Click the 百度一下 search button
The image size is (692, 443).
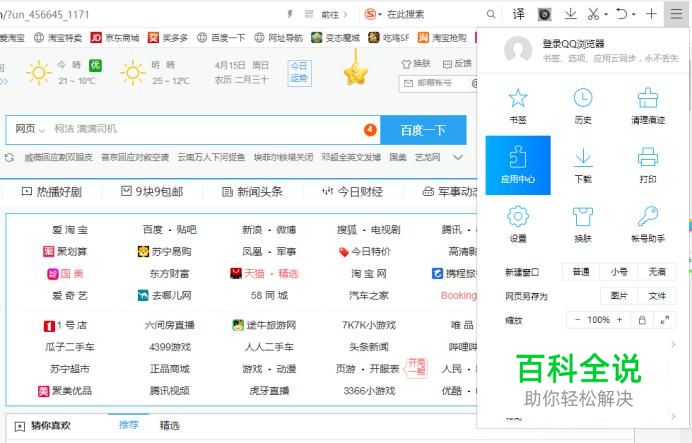[x=423, y=130]
